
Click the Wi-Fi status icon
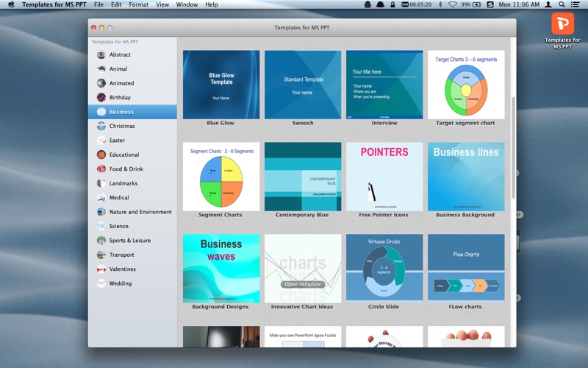452,4
